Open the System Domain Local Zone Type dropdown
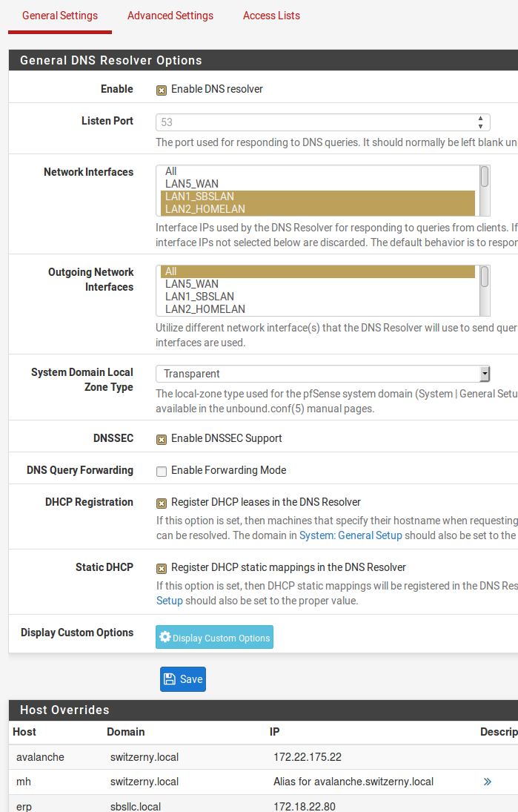Image resolution: width=518 pixels, height=812 pixels. pos(485,374)
